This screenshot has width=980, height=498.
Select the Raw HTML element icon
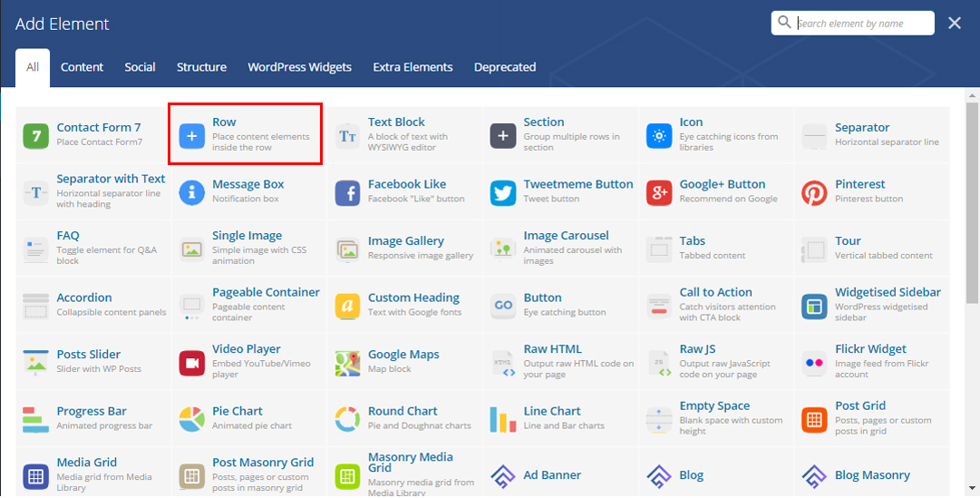[x=503, y=364]
